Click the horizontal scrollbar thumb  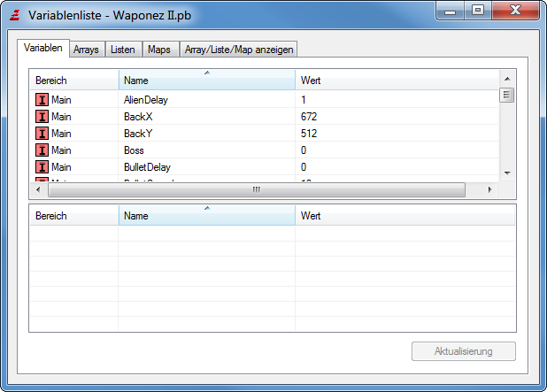click(257, 189)
